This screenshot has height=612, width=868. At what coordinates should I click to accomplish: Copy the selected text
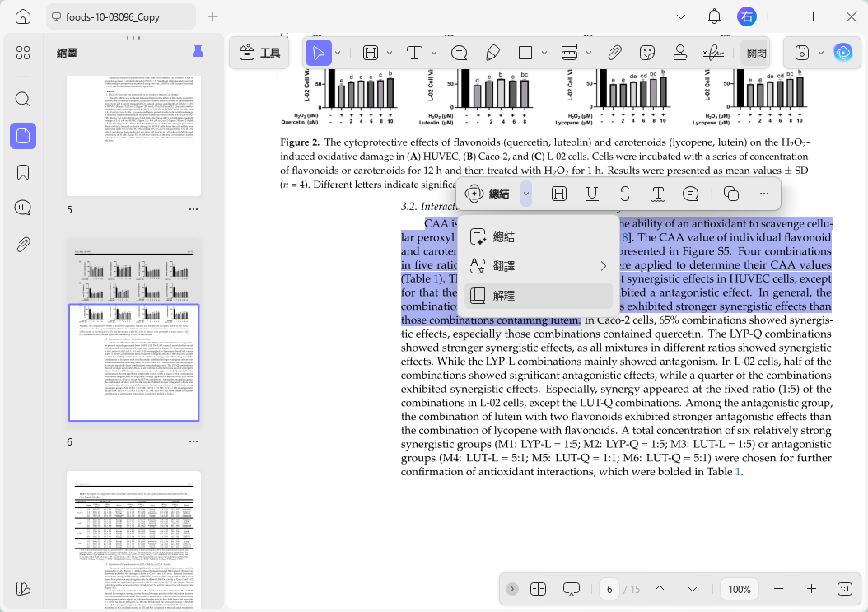click(730, 194)
